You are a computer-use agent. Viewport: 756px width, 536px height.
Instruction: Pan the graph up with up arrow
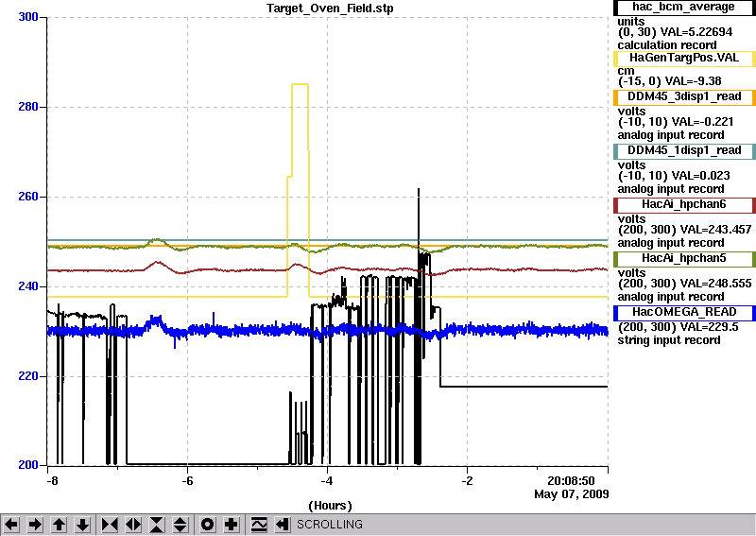[59, 525]
